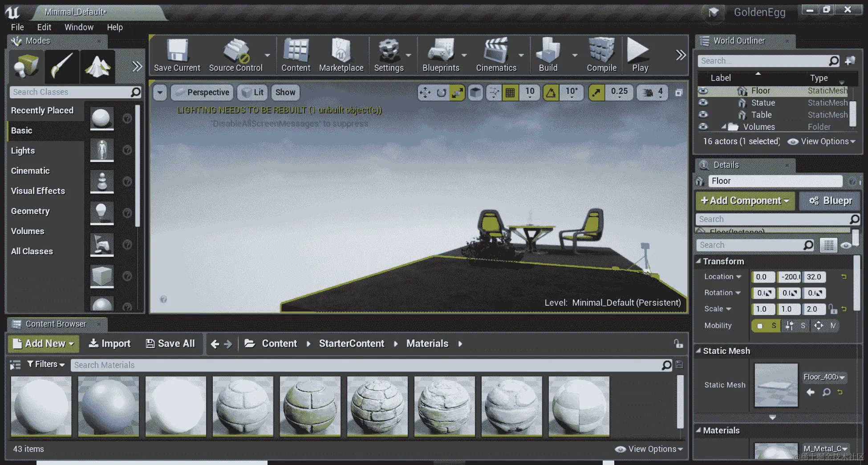This screenshot has width=868, height=465.
Task: Open the Blueprints toolbar icon
Action: 441,55
